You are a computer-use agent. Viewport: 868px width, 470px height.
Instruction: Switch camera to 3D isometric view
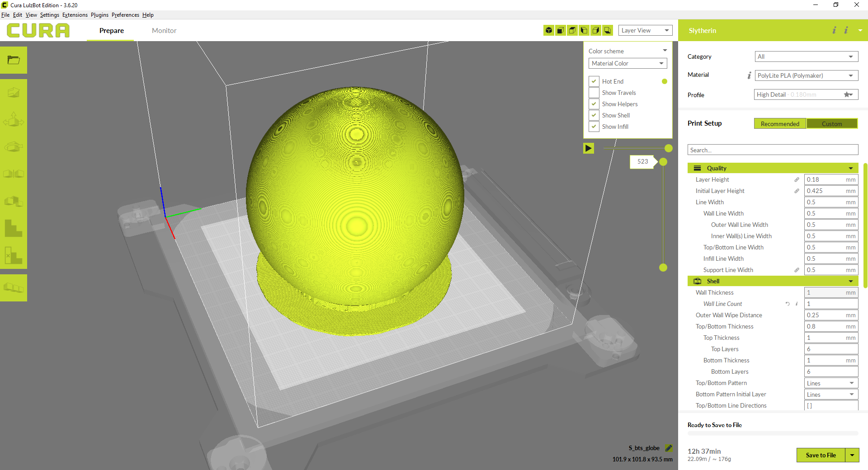[x=549, y=30]
